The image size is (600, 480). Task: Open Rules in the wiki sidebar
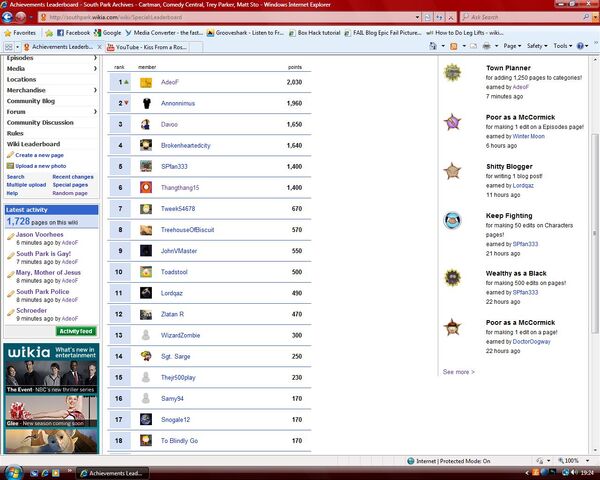[x=15, y=133]
